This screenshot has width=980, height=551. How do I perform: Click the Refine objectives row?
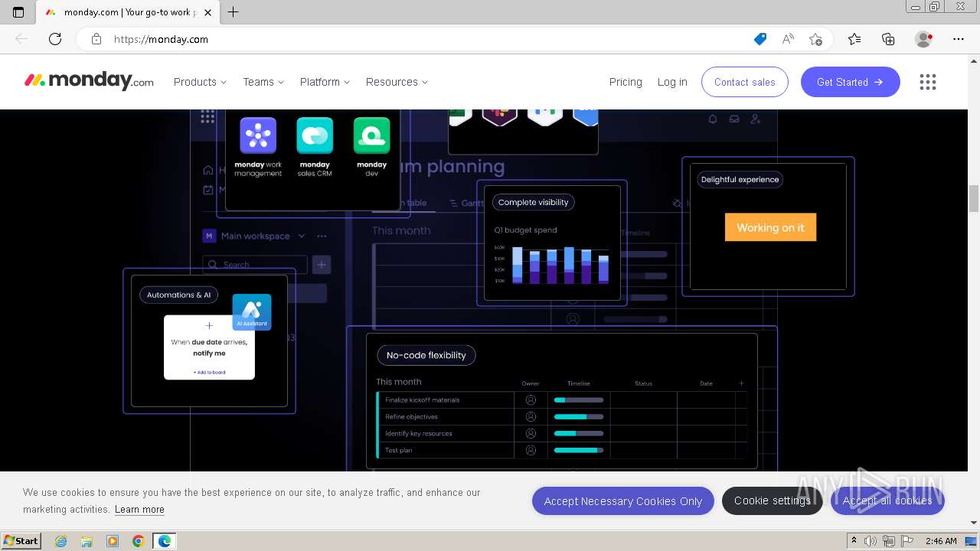click(562, 416)
